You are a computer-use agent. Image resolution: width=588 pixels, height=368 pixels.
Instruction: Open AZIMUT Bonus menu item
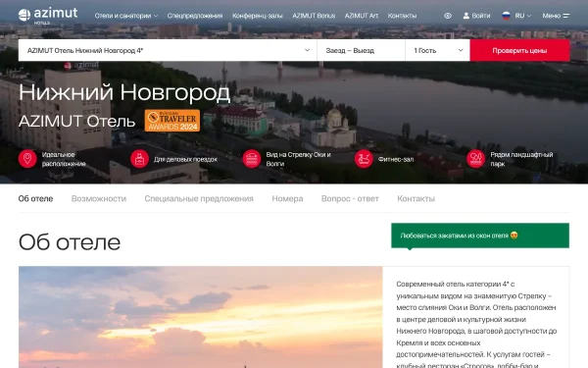coord(314,16)
